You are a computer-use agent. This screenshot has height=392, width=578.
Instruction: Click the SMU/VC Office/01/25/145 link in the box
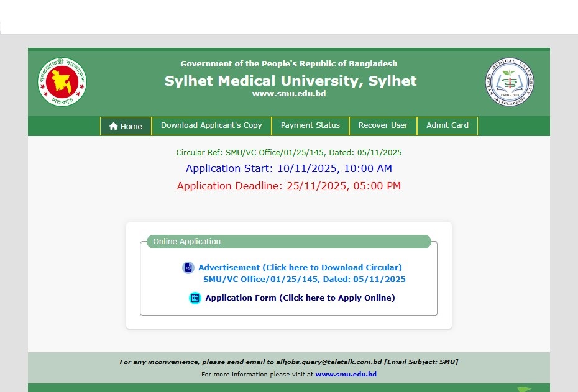tap(304, 280)
